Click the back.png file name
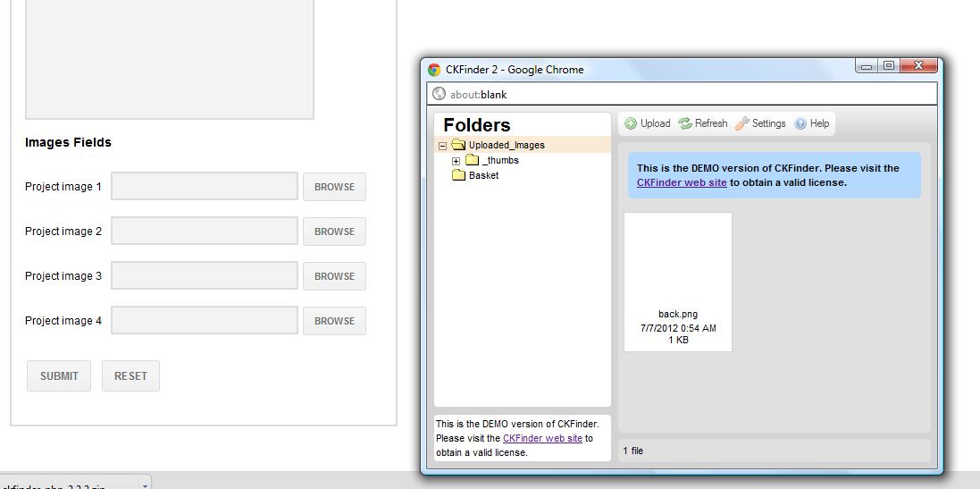The height and width of the screenshot is (489, 980). pyautogui.click(x=678, y=314)
